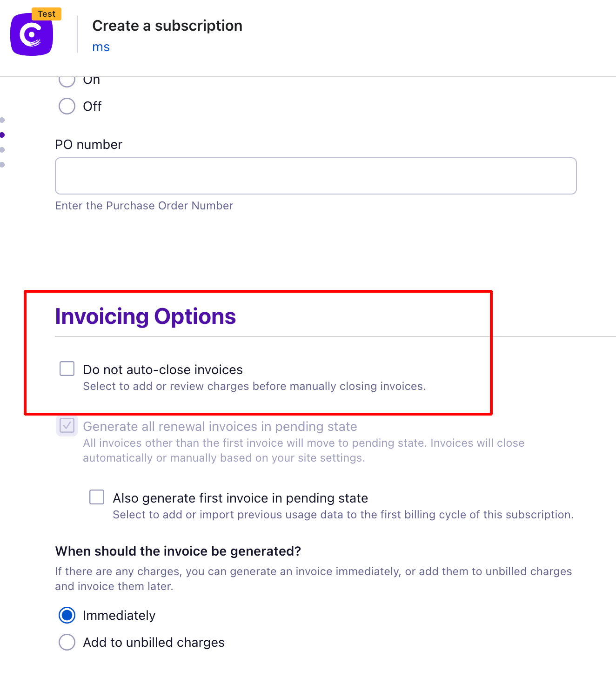This screenshot has width=616, height=698.
Task: Select the On radio button
Action: pos(67,81)
